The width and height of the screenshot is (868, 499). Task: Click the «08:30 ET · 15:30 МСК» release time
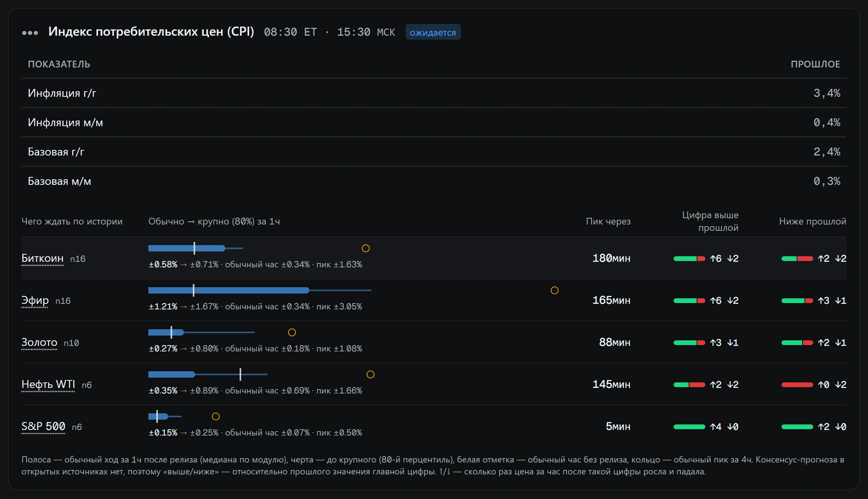(x=330, y=32)
